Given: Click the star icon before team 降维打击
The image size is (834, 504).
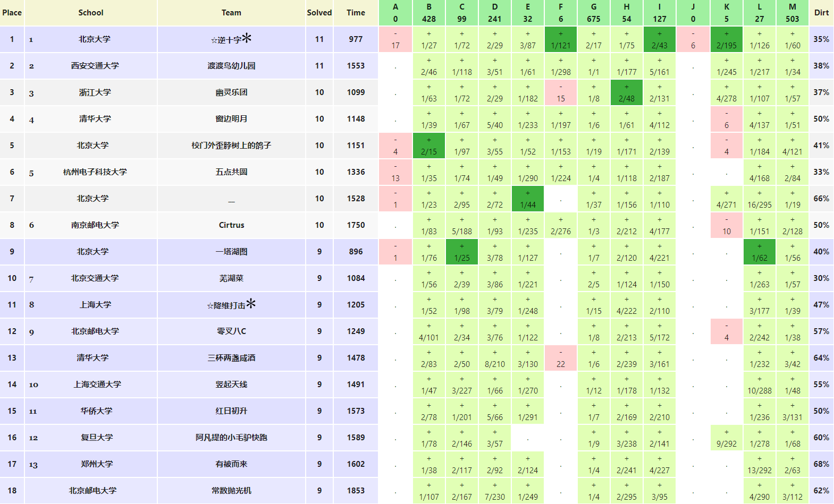Looking at the screenshot, I should pos(210,306).
